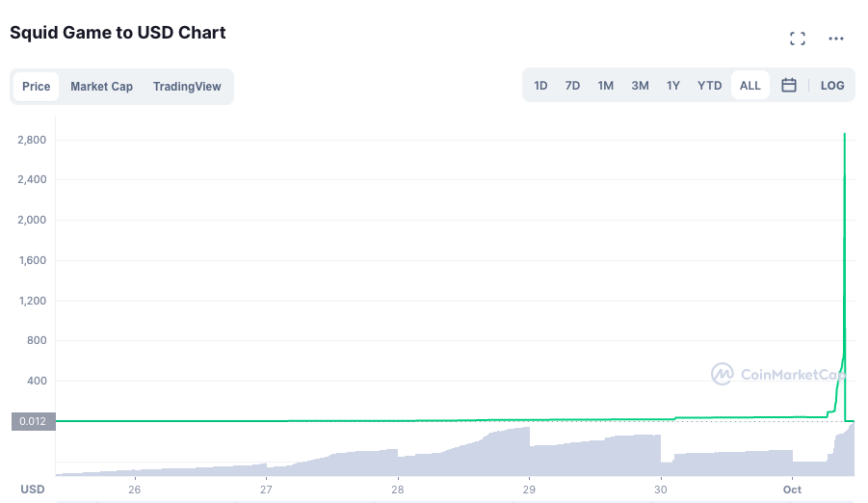This screenshot has width=868, height=503.
Task: Click the 30 date axis label
Action: pos(661,490)
